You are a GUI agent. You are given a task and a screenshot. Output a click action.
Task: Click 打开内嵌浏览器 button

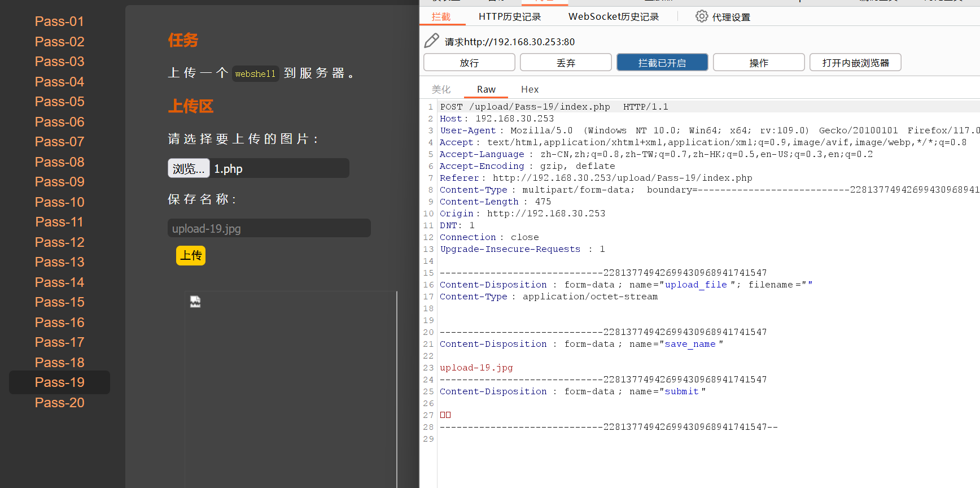(855, 62)
